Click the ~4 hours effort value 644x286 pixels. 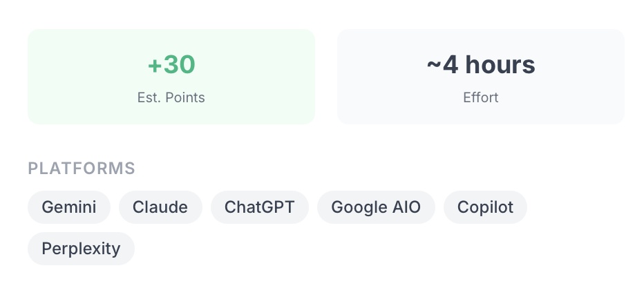481,65
